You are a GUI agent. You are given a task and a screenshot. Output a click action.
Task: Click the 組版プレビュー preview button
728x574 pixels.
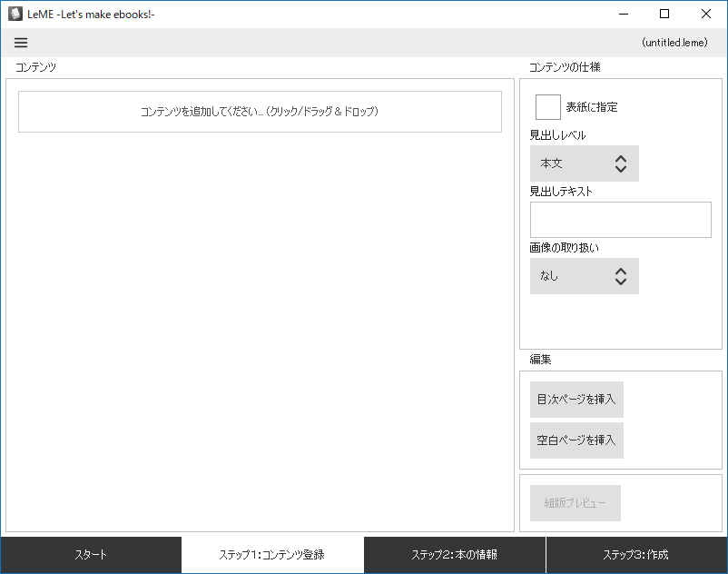click(575, 502)
